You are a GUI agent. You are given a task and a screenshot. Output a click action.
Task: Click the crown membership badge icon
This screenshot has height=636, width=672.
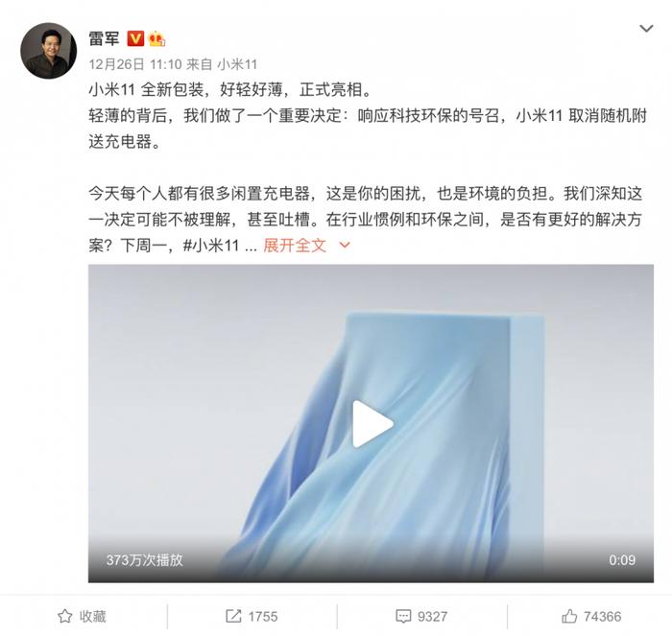[x=156, y=39]
